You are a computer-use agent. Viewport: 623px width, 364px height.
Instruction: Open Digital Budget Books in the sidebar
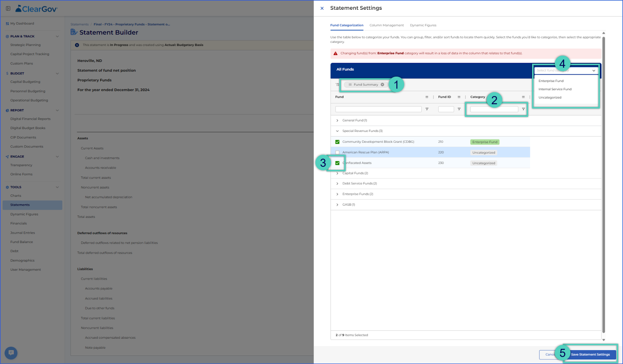pos(28,128)
